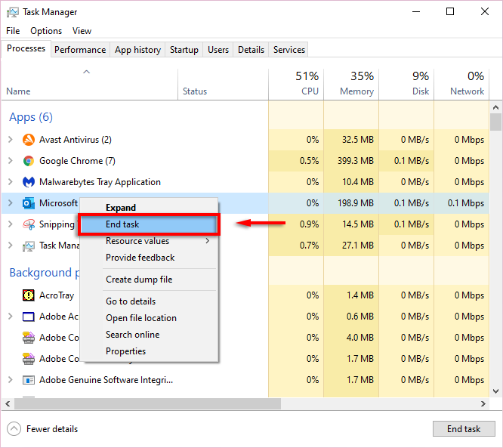The image size is (503, 448).
Task: Choose Open file location menu entry
Action: [x=141, y=318]
